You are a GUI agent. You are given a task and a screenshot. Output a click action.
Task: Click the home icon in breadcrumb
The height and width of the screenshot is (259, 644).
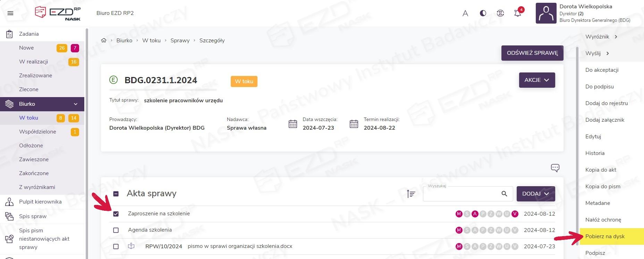tap(103, 41)
